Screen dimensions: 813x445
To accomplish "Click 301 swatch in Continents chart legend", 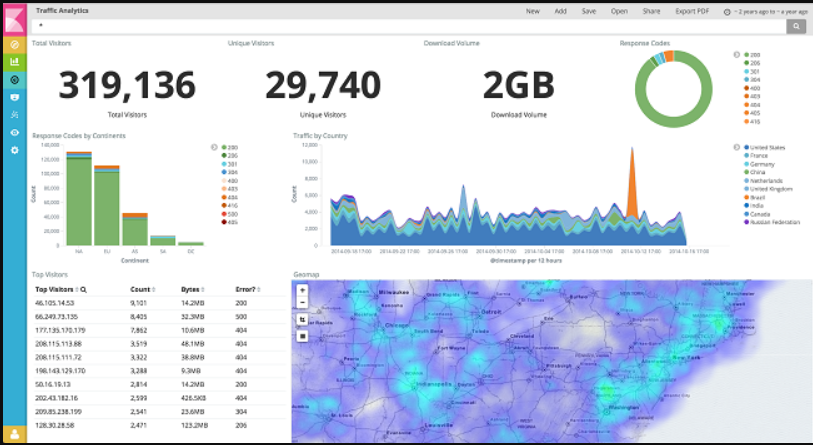I will point(224,164).
